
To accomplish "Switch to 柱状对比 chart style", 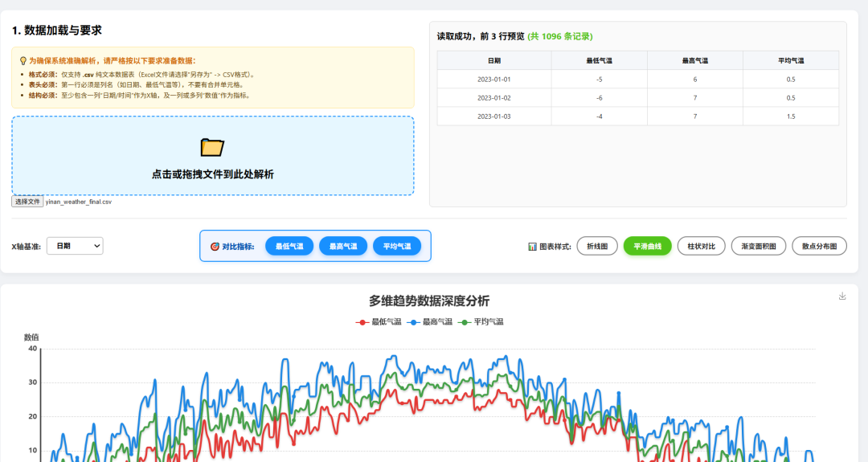I will pyautogui.click(x=702, y=246).
